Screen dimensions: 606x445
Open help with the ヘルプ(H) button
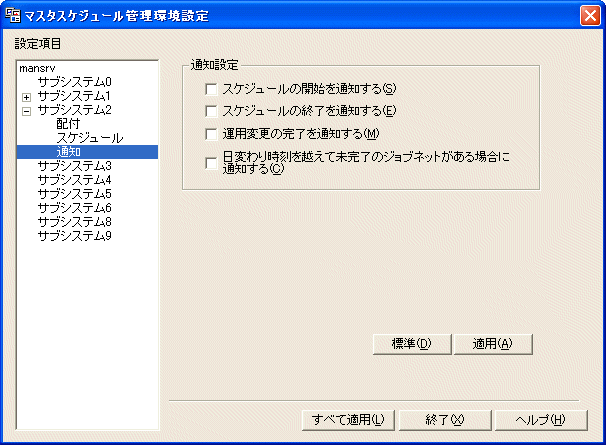tap(539, 419)
